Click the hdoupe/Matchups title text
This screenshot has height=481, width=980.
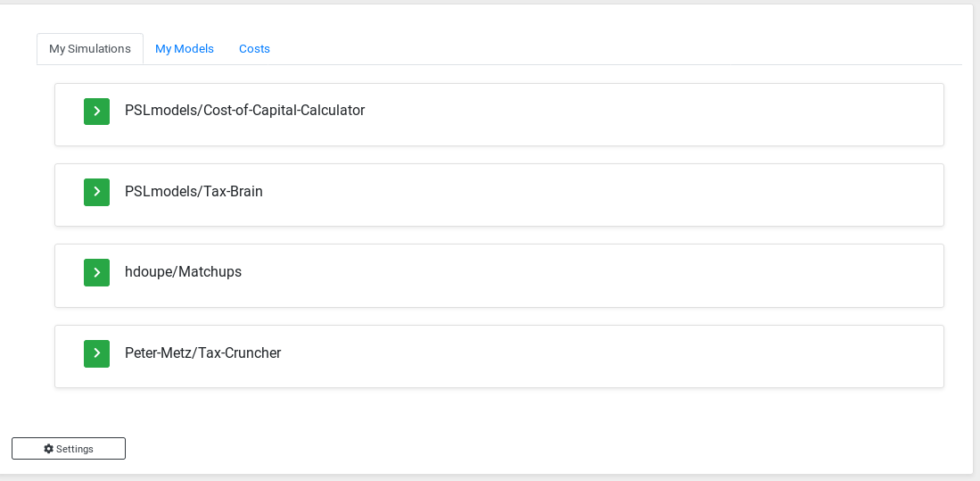tap(183, 272)
